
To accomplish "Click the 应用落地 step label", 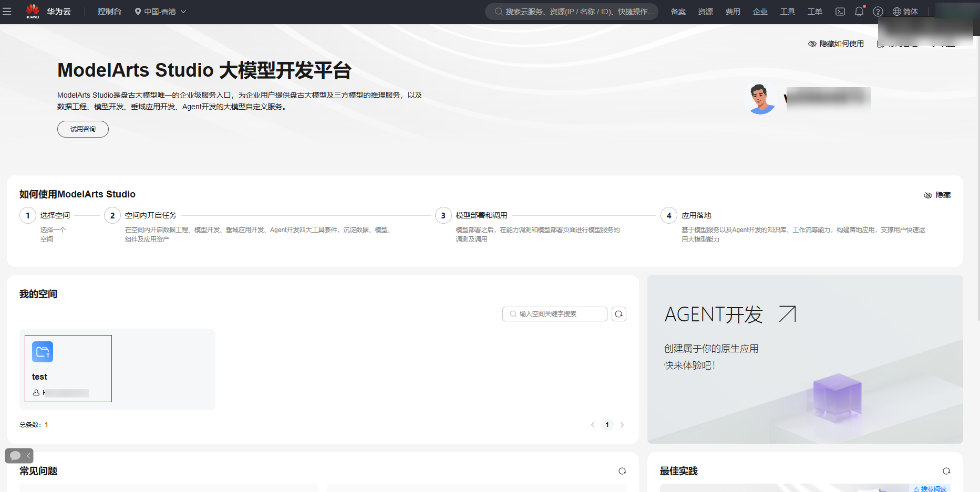I will pyautogui.click(x=696, y=215).
